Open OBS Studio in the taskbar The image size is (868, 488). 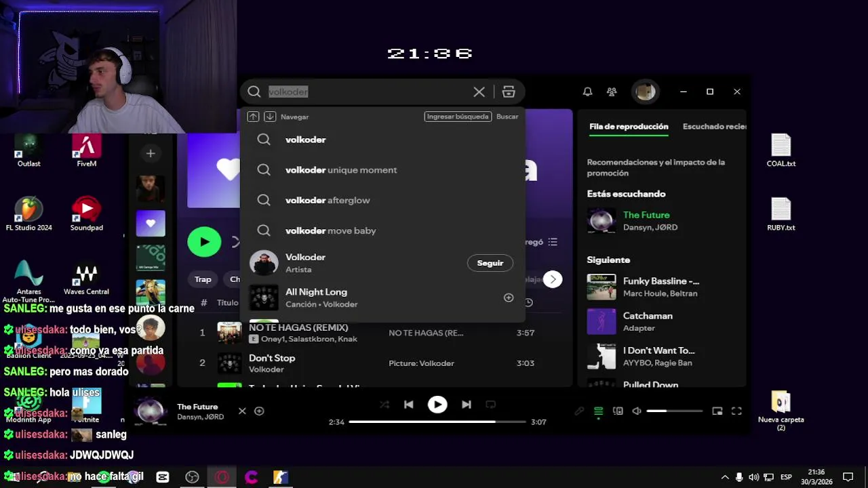[193, 477]
